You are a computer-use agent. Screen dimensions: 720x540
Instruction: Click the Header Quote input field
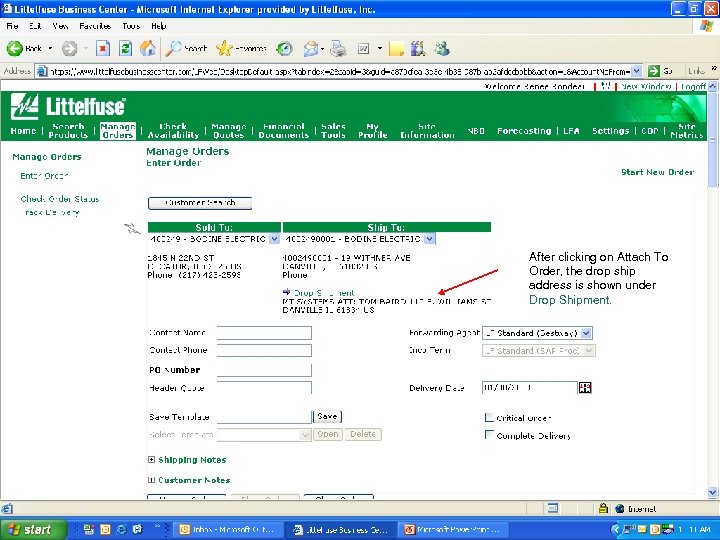click(264, 388)
